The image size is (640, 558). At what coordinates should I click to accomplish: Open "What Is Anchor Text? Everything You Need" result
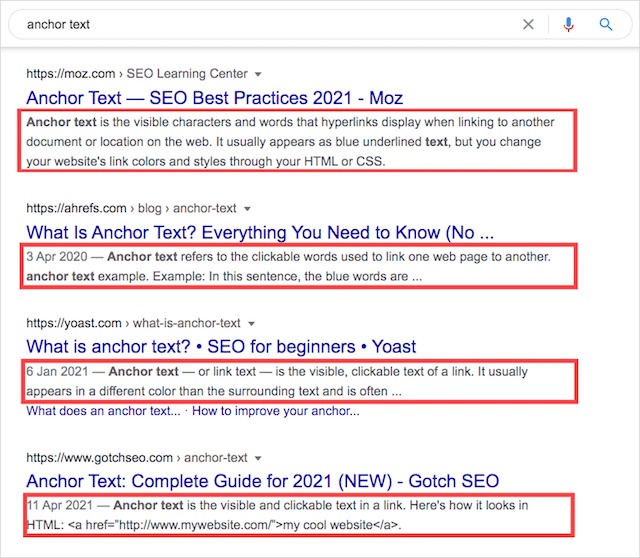tap(260, 233)
